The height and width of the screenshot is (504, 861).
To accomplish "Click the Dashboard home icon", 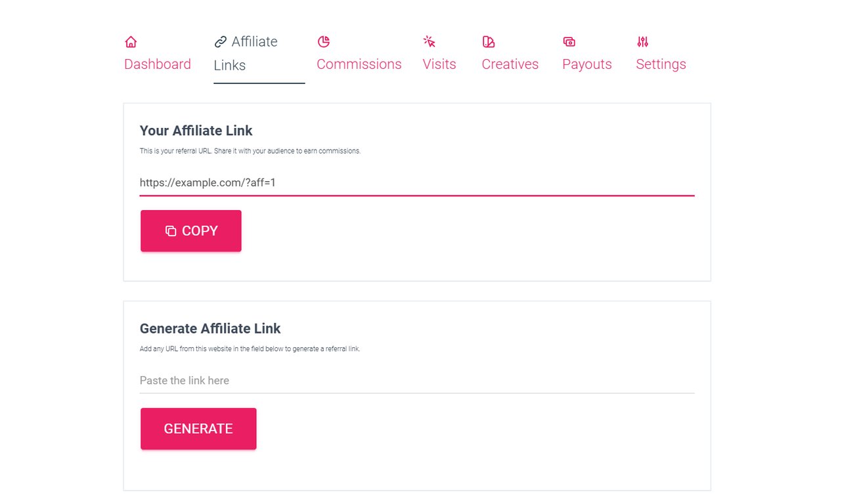I will 130,40.
